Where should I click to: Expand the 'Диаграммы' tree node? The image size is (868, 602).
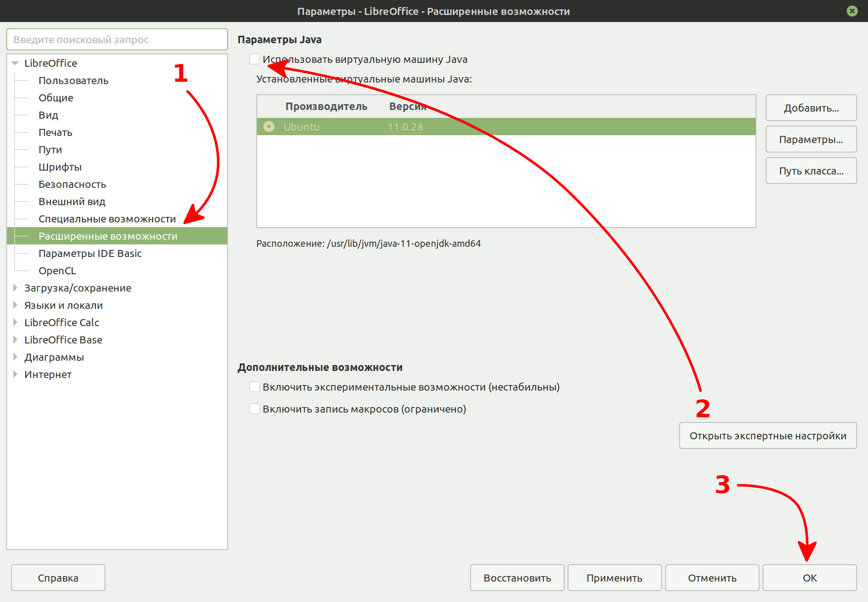[x=15, y=357]
